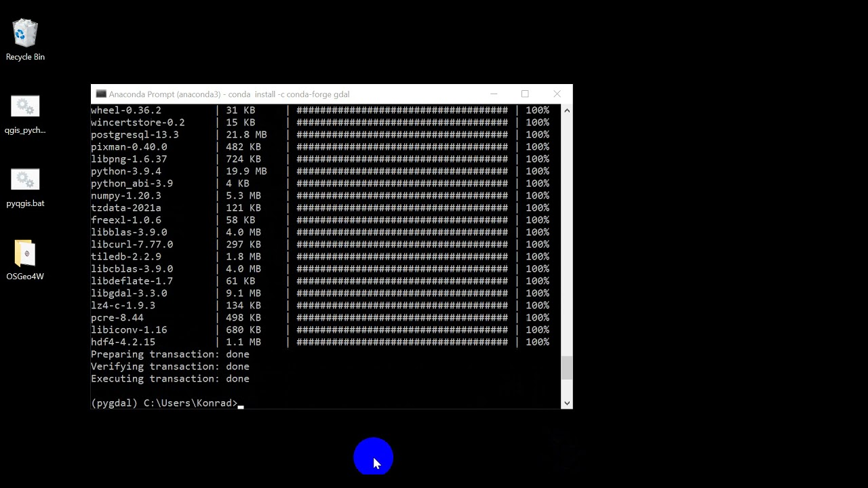Click the Anaconda Prompt window title text
This screenshot has height=488, width=868.
click(229, 94)
